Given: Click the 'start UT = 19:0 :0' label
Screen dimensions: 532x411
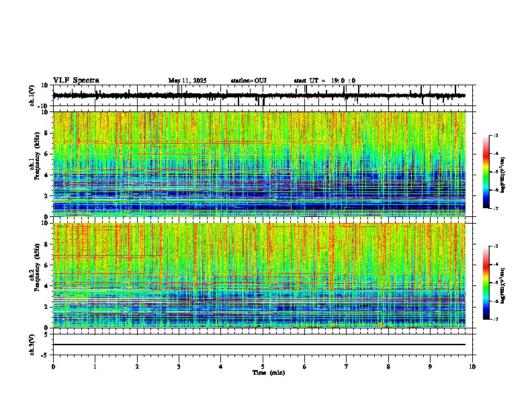Looking at the screenshot, I should coord(324,81).
